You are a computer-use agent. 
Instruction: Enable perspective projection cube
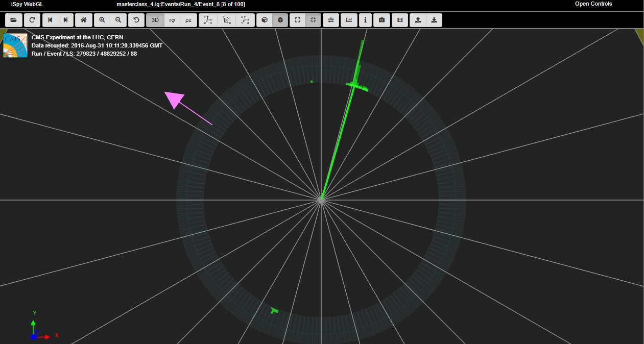pyautogui.click(x=265, y=20)
